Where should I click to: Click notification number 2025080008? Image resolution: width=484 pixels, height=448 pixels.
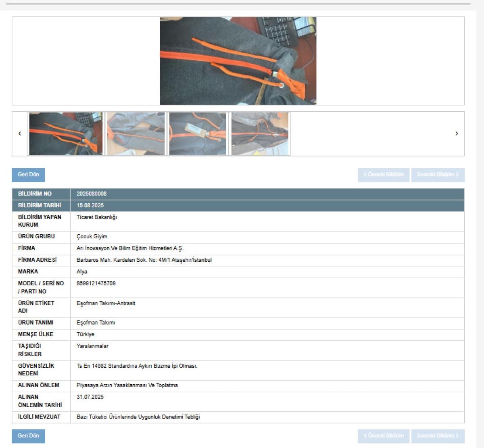pyautogui.click(x=92, y=194)
